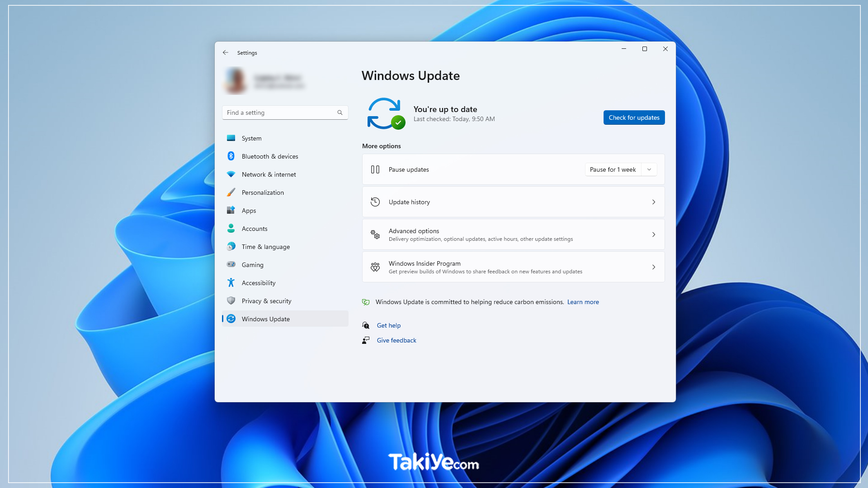Select Personalization in sidebar menu
This screenshot has width=868, height=488.
(x=263, y=192)
